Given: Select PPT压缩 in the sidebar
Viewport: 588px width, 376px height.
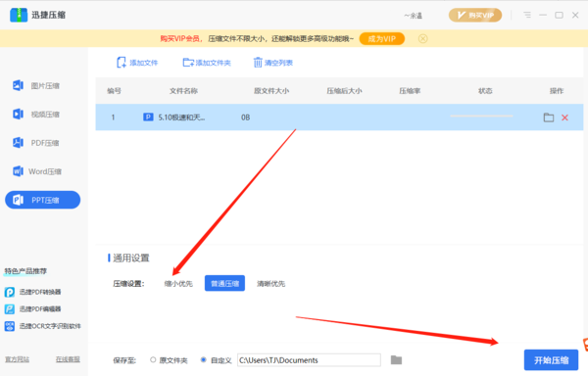Looking at the screenshot, I should point(42,200).
